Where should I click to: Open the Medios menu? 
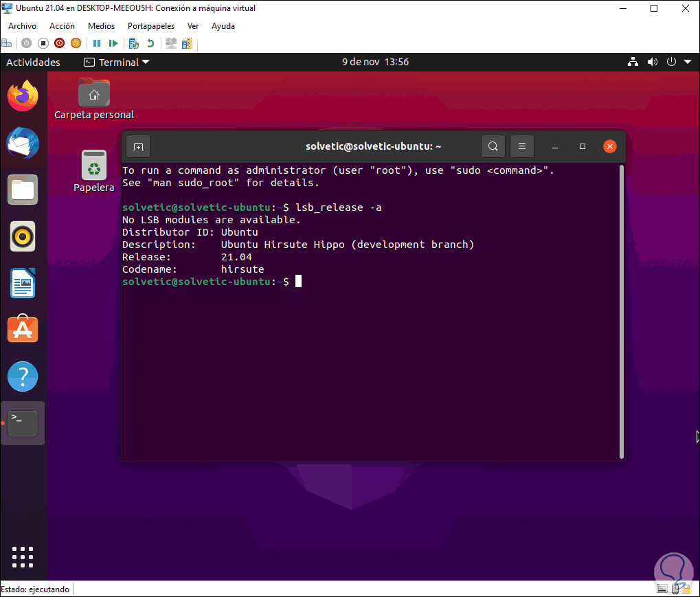click(102, 26)
